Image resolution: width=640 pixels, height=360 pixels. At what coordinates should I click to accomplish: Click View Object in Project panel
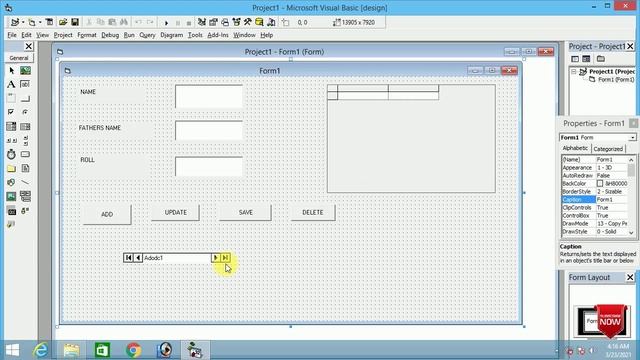pyautogui.click(x=587, y=59)
